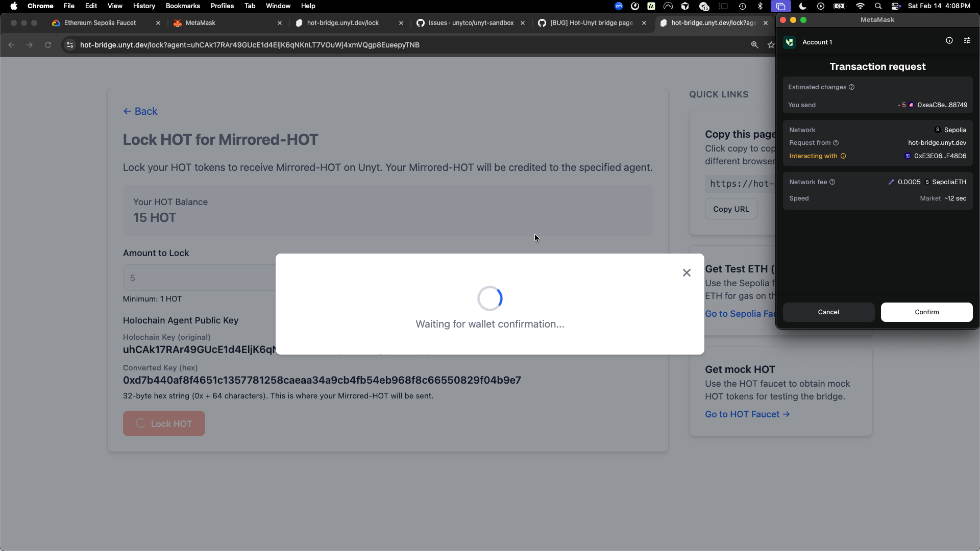Expand battery details from the menu bar

(839, 6)
